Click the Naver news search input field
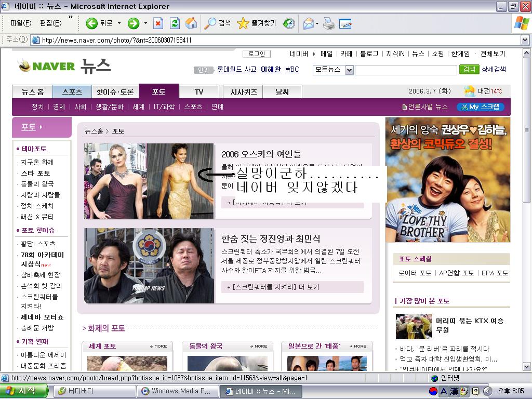 point(406,70)
